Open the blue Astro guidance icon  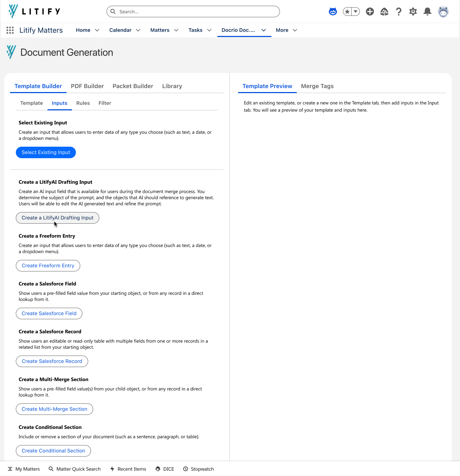(333, 12)
